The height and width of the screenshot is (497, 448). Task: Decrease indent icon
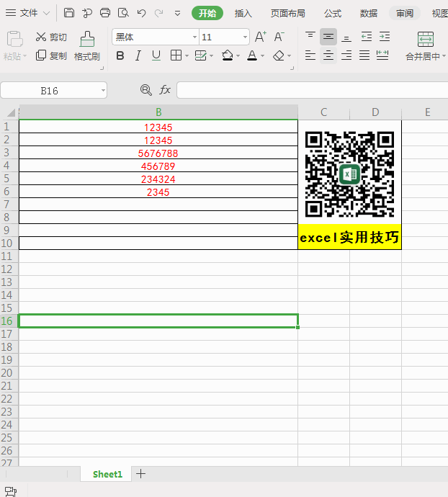pos(367,37)
